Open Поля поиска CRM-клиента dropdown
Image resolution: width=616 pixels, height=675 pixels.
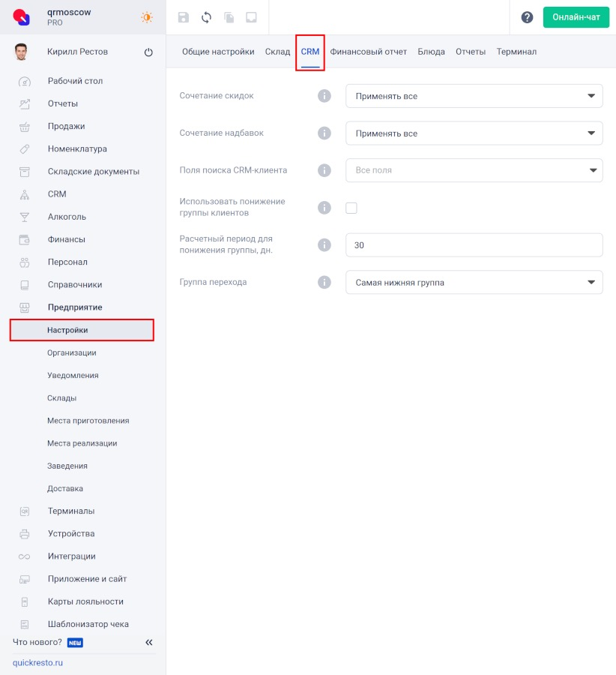coord(474,170)
